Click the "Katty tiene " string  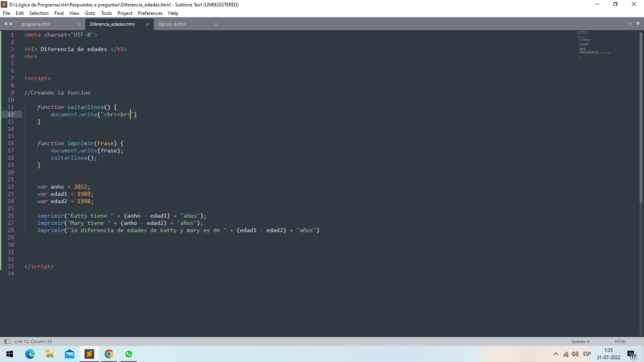(91, 216)
